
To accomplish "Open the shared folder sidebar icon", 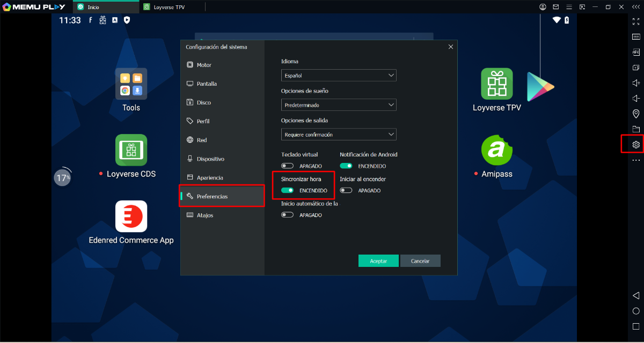I will (x=636, y=129).
